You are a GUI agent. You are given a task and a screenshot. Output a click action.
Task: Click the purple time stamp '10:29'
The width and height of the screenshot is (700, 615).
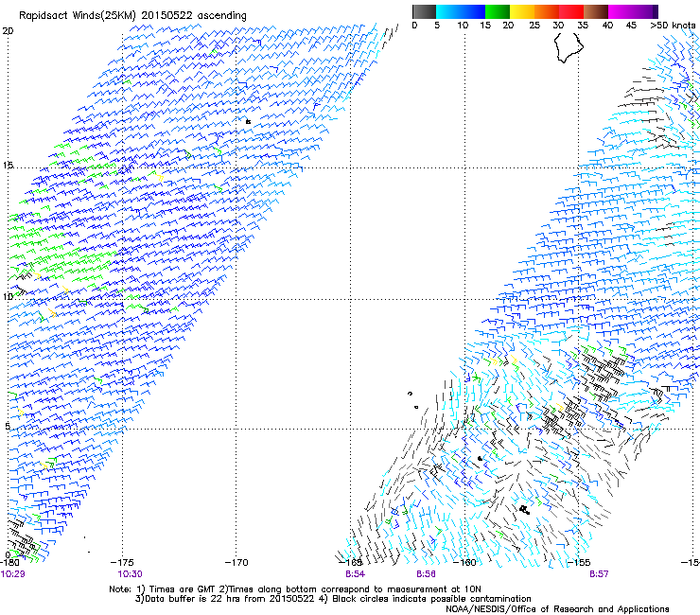[x=12, y=574]
